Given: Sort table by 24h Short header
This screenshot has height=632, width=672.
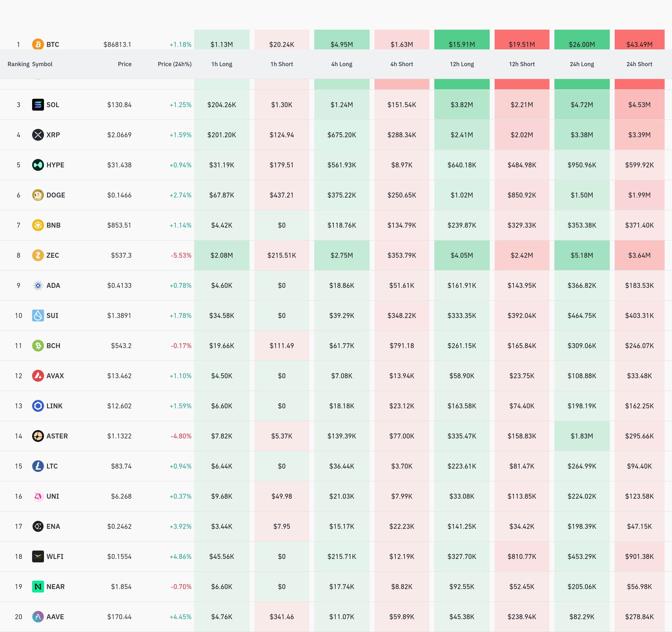Looking at the screenshot, I should pos(639,64).
